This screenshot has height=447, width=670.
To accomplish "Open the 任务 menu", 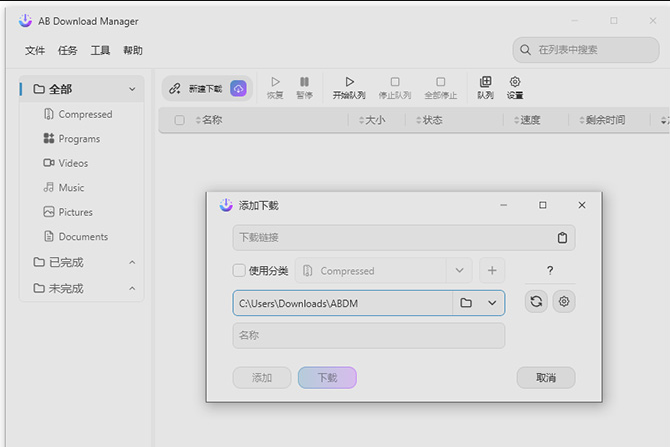I will [x=68, y=50].
